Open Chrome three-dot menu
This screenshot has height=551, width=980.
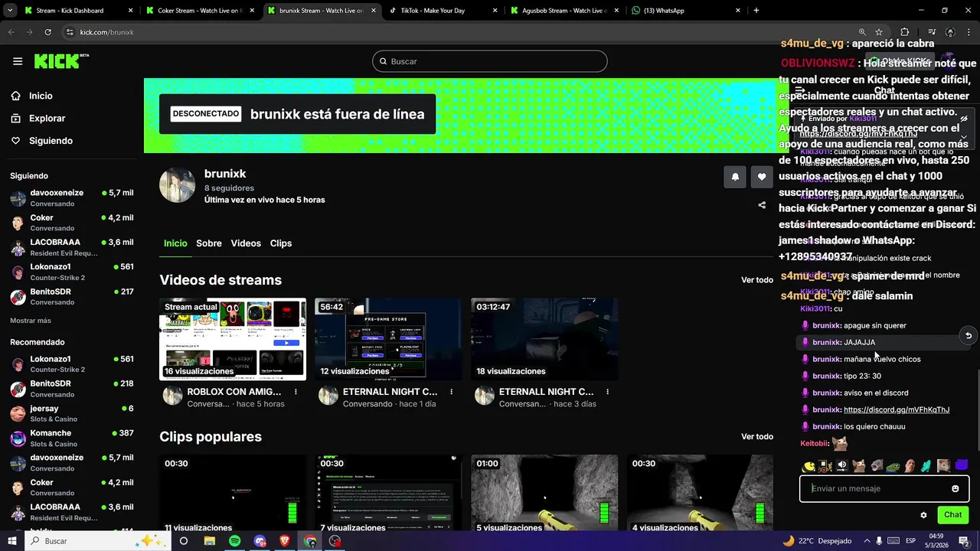(x=969, y=32)
